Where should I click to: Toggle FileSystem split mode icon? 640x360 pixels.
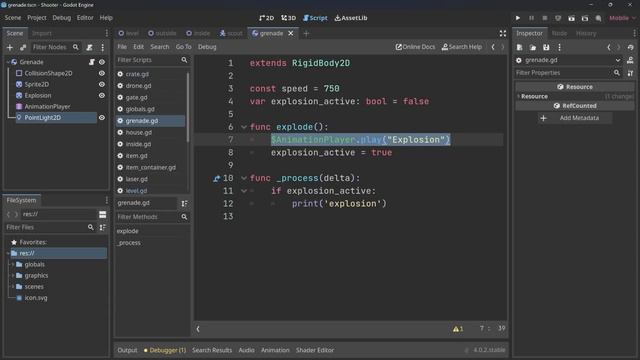(x=102, y=214)
